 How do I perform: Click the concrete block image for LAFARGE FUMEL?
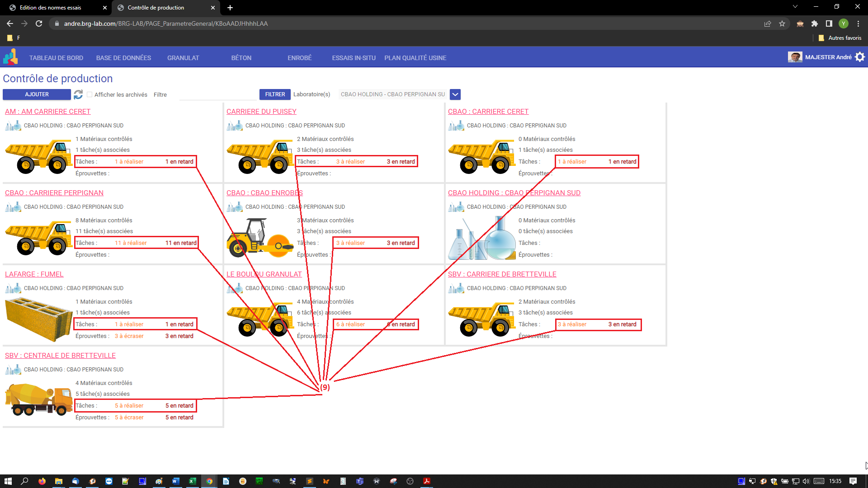(x=38, y=319)
